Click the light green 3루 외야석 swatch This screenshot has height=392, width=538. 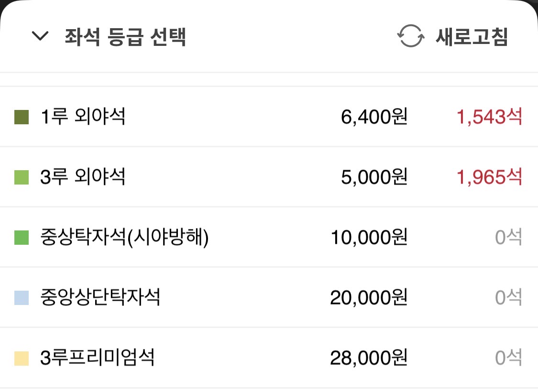point(21,177)
